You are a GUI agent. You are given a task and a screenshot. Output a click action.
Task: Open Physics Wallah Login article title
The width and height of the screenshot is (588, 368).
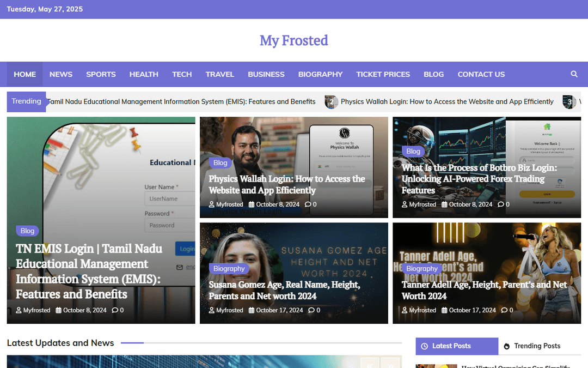287,184
